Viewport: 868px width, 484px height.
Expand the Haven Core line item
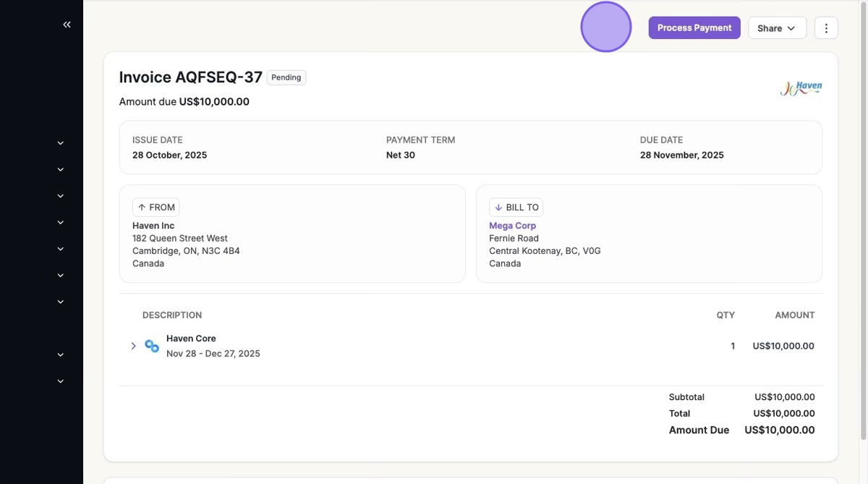[134, 346]
